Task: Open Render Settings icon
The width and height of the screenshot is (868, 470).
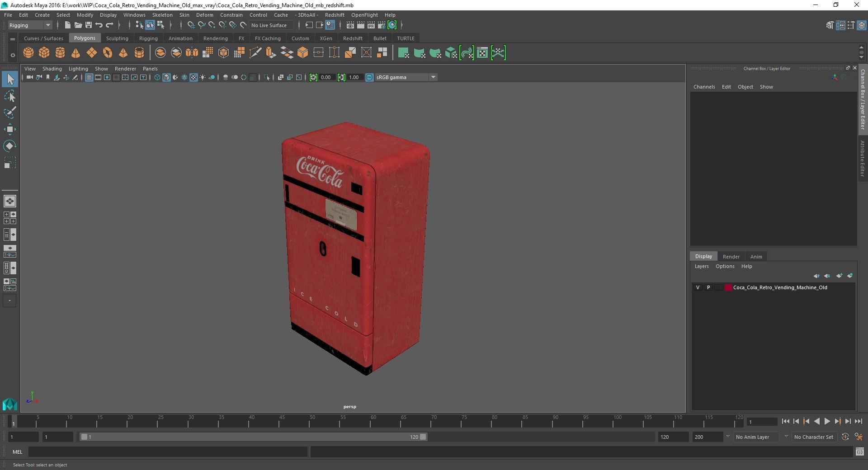Action: (382, 25)
